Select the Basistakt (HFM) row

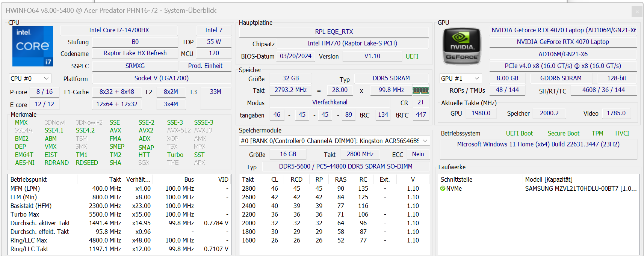pos(119,206)
